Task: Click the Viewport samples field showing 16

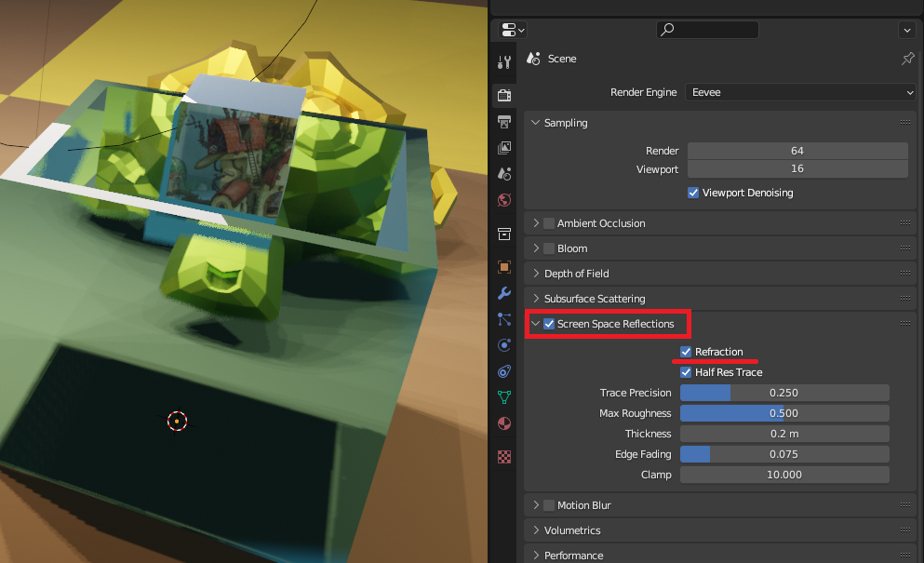Action: 797,169
